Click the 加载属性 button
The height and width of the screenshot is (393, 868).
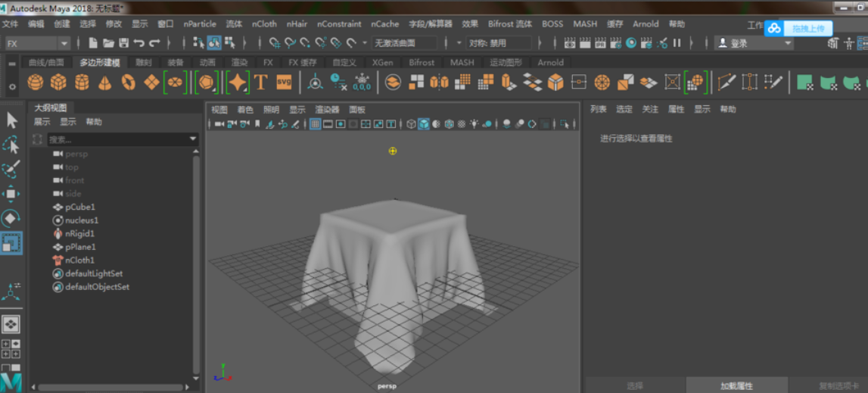[x=736, y=385]
